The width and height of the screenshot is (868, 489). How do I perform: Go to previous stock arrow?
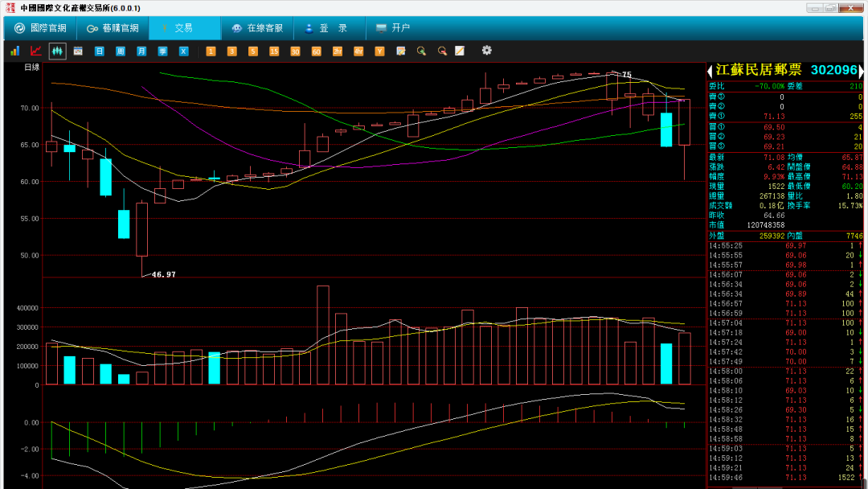click(x=710, y=71)
